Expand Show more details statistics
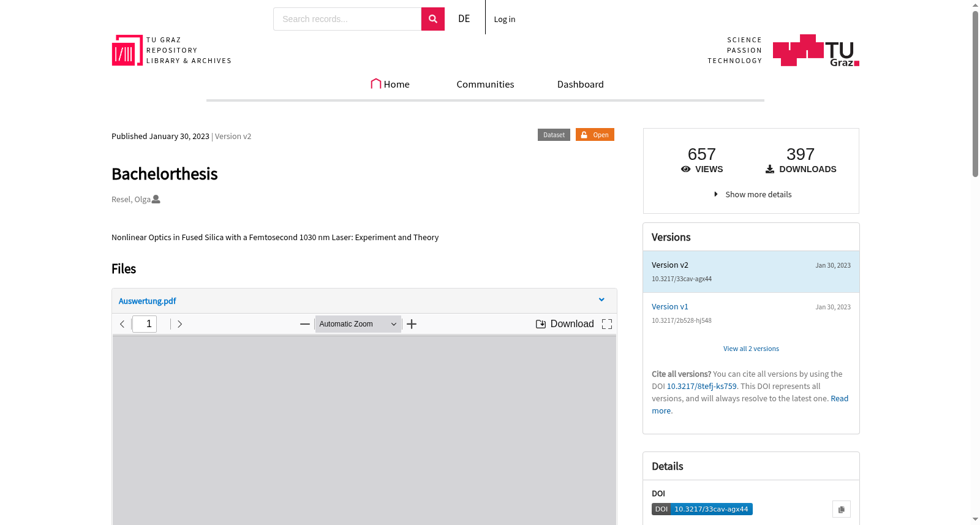 (752, 194)
